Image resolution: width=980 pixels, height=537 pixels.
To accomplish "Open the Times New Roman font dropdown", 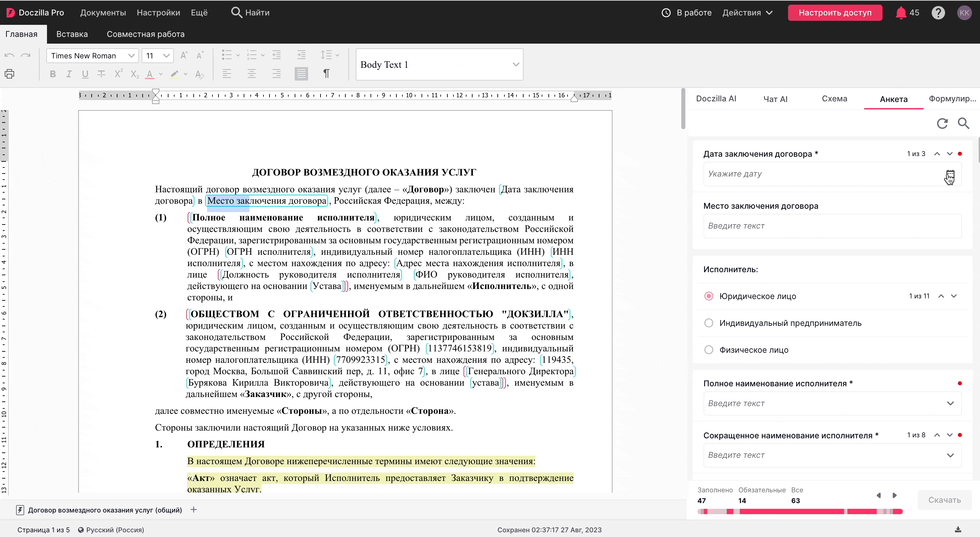I will (131, 56).
